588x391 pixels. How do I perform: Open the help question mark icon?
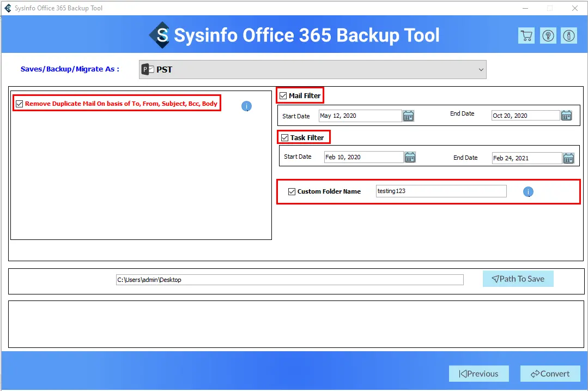pos(548,35)
